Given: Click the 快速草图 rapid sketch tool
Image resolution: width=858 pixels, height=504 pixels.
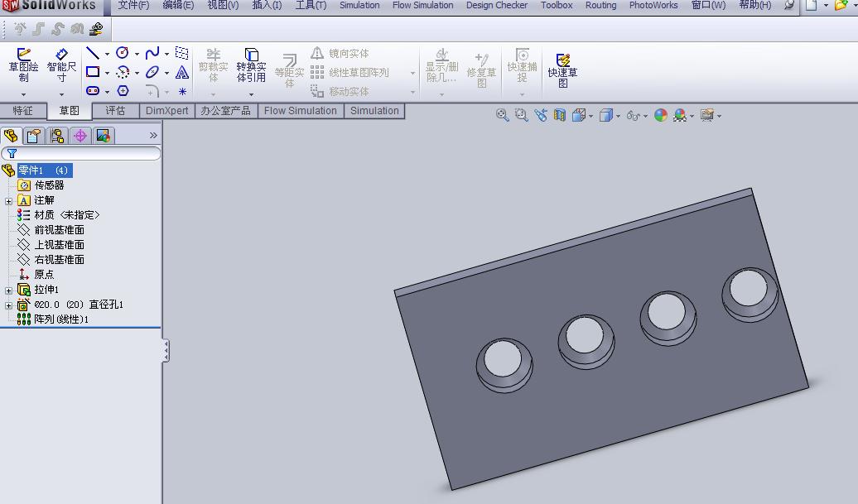Looking at the screenshot, I should (562, 70).
